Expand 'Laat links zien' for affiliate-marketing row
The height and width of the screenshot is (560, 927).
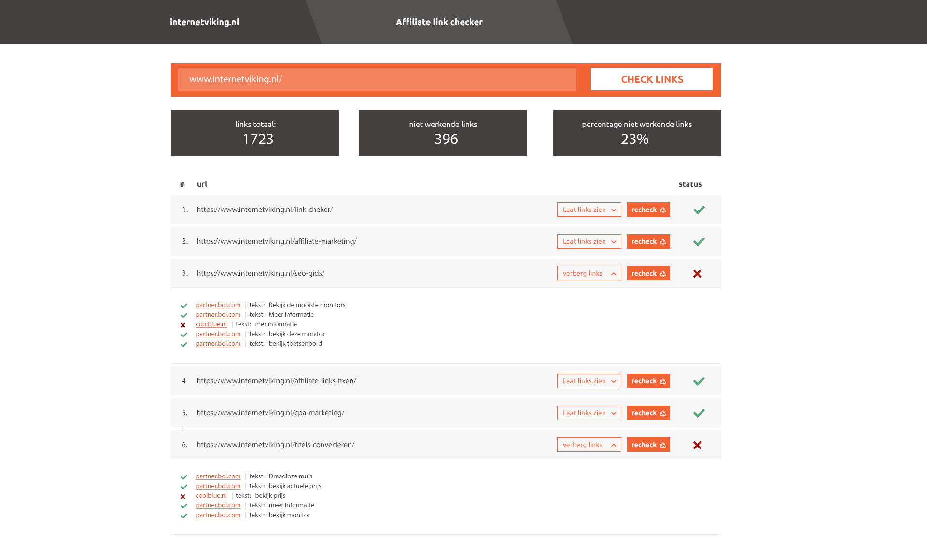[x=589, y=241]
